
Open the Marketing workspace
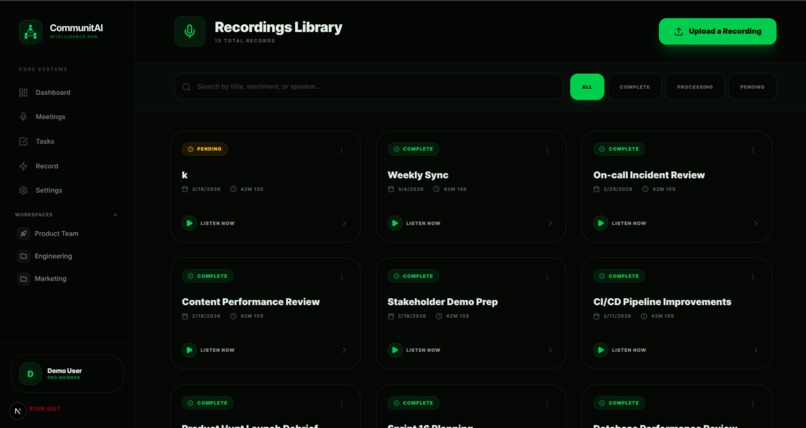[x=50, y=278]
